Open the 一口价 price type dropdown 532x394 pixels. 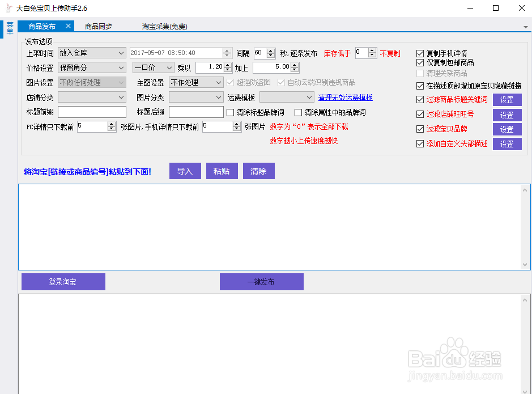coord(154,67)
